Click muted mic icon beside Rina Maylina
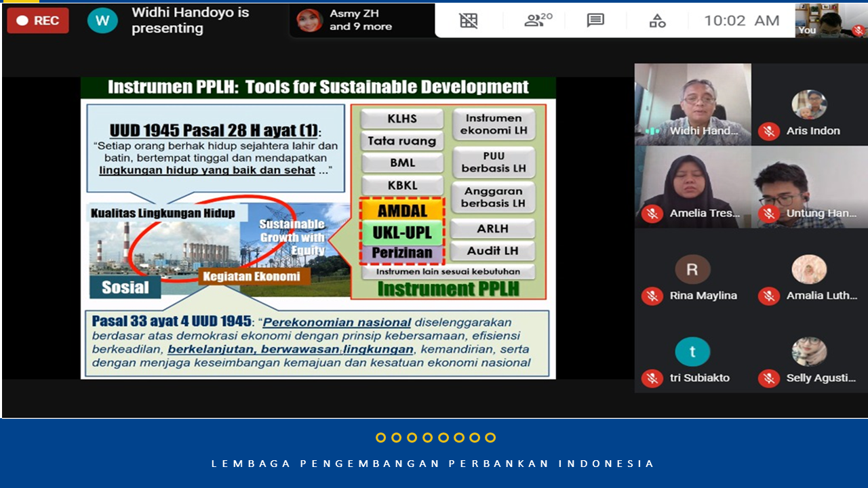 coord(652,296)
